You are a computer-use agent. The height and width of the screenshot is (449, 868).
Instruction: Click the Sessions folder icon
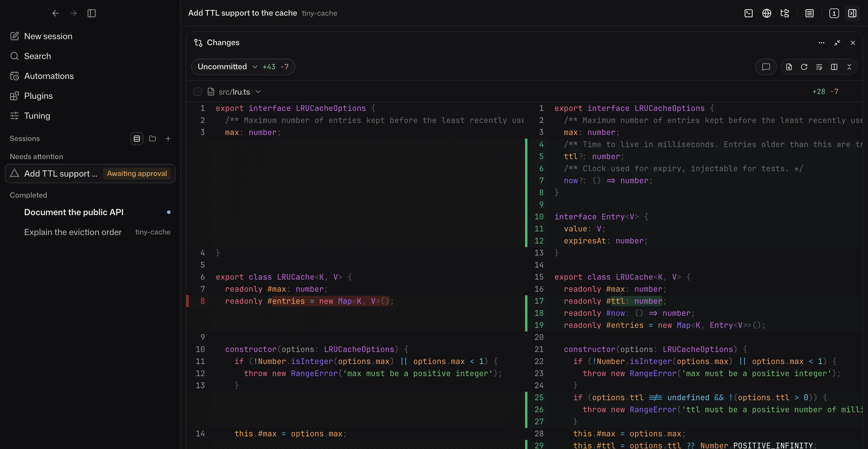pyautogui.click(x=152, y=138)
